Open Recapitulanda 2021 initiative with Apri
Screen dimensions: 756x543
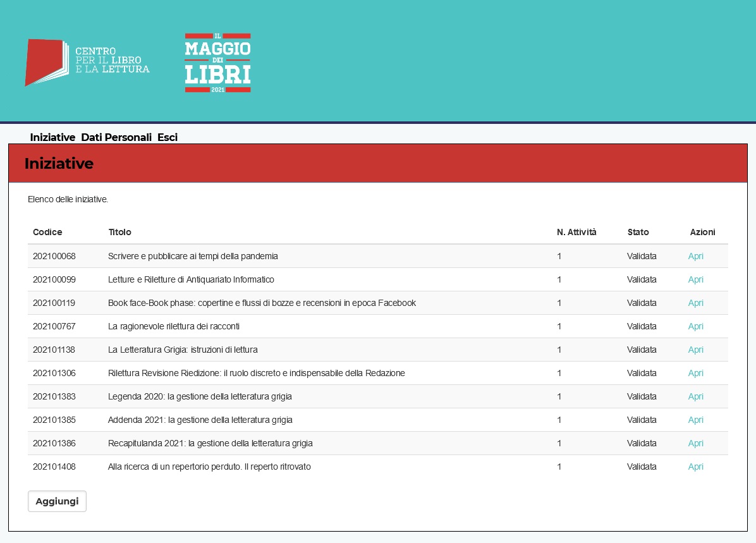point(695,443)
